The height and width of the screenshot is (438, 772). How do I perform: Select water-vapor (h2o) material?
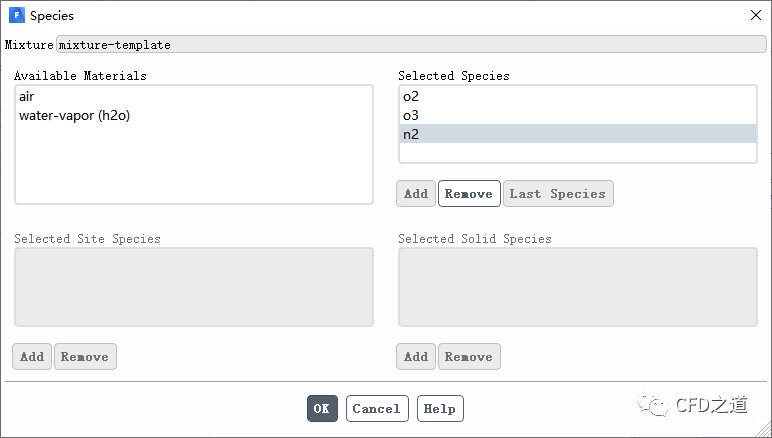click(74, 116)
